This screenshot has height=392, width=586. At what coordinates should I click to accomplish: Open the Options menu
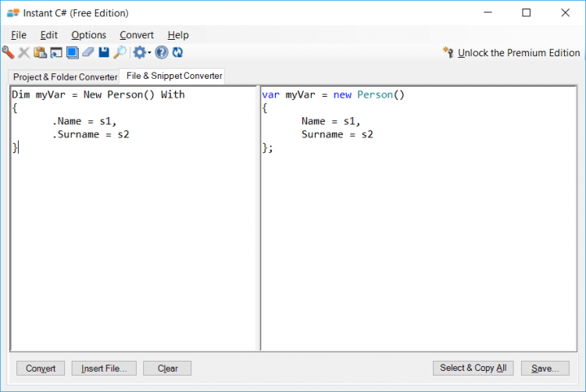pyautogui.click(x=88, y=35)
